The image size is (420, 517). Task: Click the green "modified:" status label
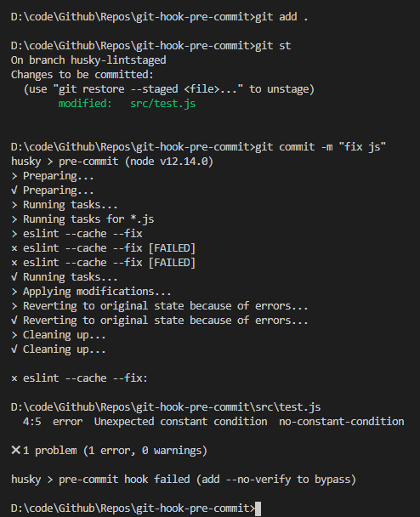tap(85, 104)
